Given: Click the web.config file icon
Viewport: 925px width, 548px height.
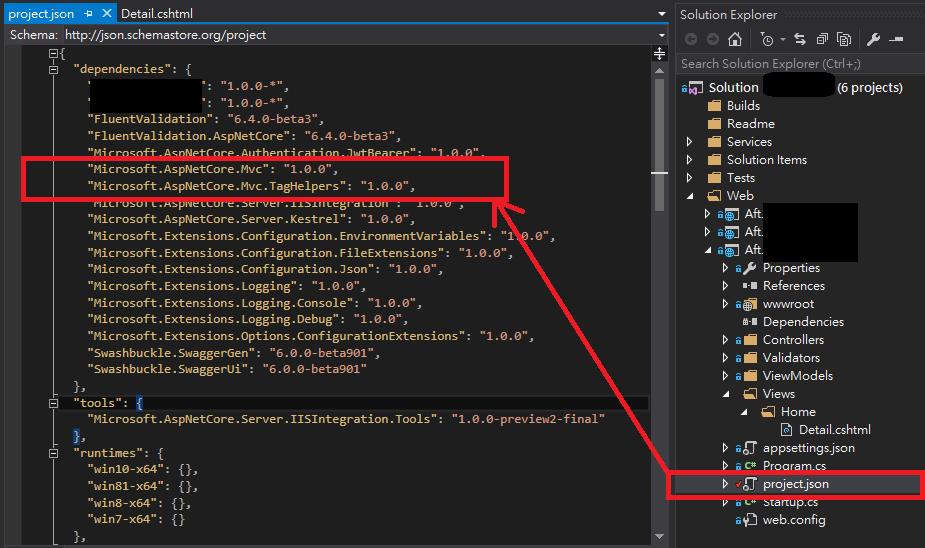Looking at the screenshot, I should coord(750,520).
